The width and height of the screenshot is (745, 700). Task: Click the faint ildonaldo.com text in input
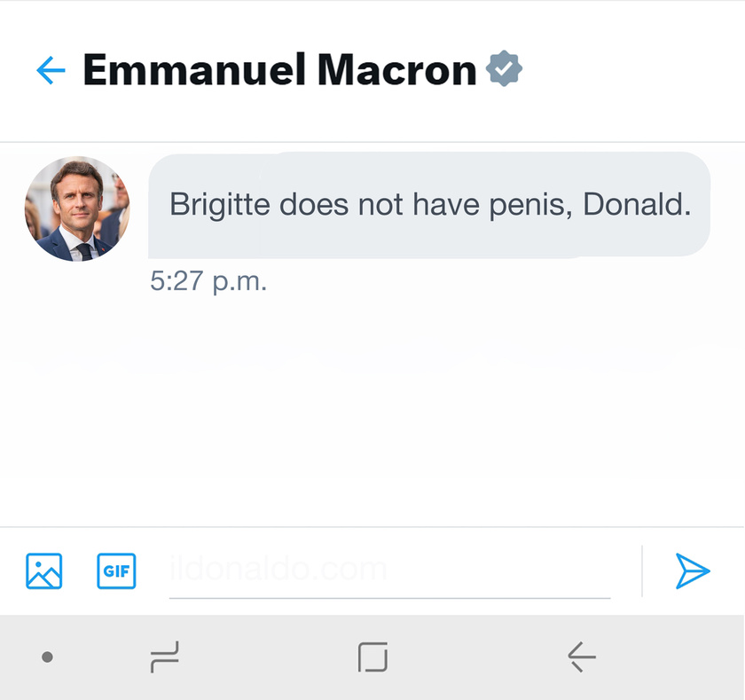[278, 569]
